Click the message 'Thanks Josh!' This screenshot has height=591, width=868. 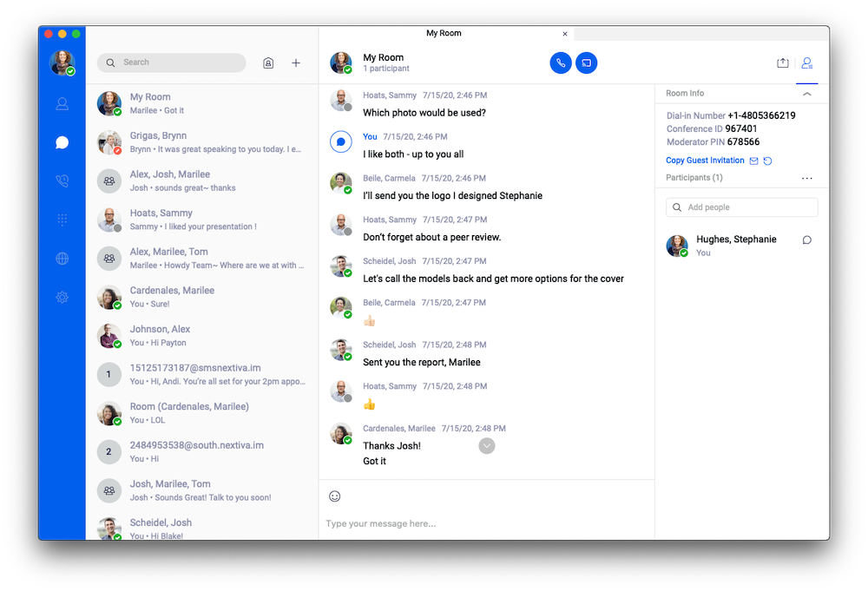tap(392, 446)
